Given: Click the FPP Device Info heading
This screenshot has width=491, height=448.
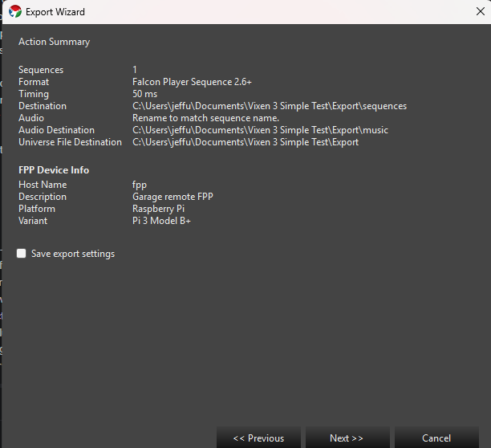Looking at the screenshot, I should [54, 170].
